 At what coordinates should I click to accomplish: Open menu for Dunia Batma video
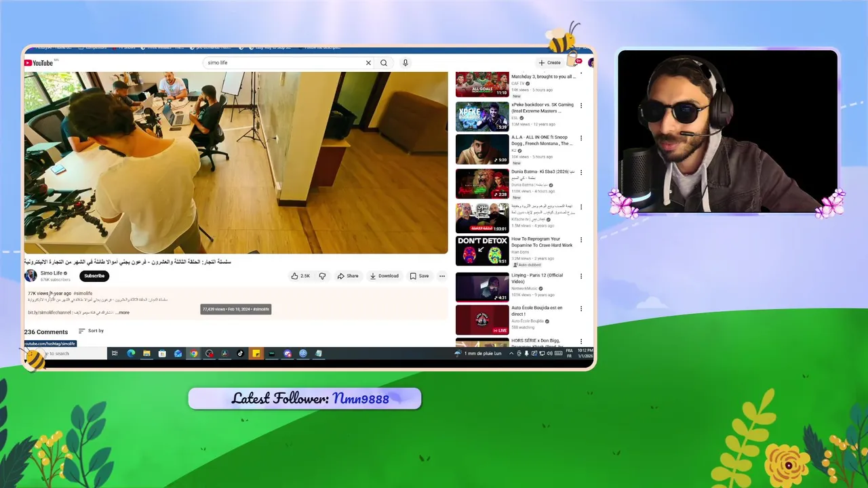point(581,172)
